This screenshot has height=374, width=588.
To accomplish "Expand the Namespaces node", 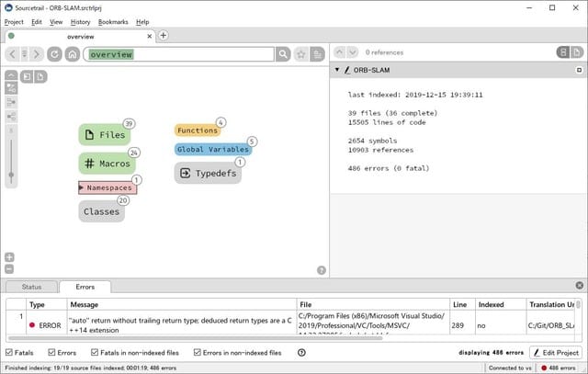I will tap(82, 187).
